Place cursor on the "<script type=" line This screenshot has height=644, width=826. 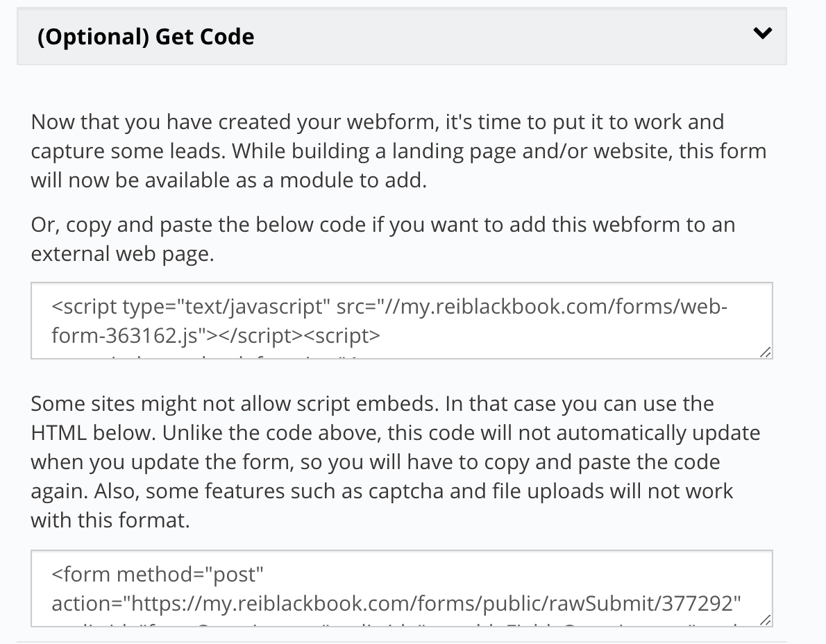(x=389, y=307)
